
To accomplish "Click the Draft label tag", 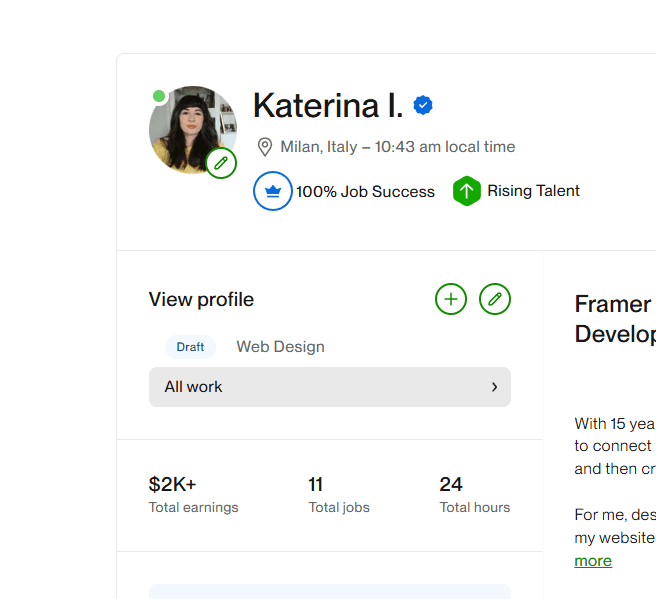I will [x=190, y=347].
